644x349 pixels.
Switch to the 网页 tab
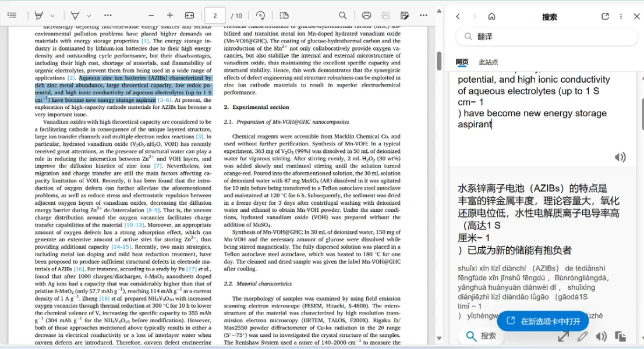(462, 62)
